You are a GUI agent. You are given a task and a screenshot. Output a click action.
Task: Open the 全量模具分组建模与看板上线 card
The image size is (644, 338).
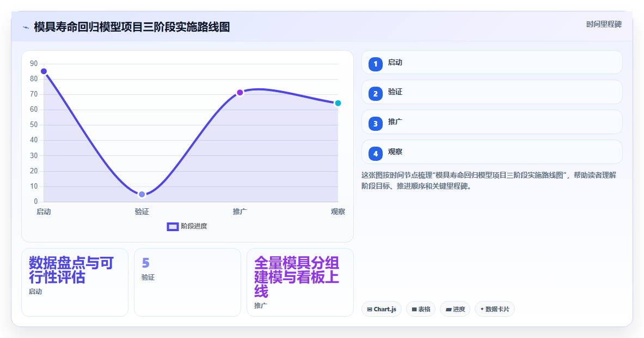tap(300, 282)
